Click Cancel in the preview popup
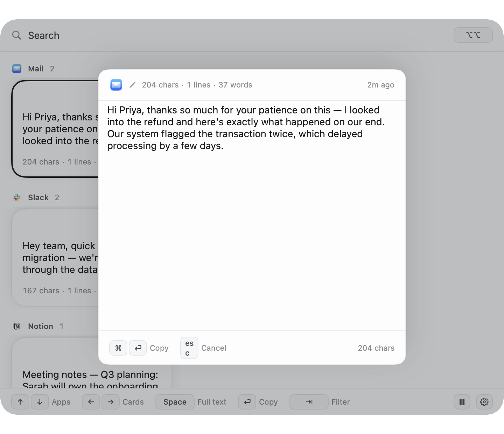 coord(214,348)
